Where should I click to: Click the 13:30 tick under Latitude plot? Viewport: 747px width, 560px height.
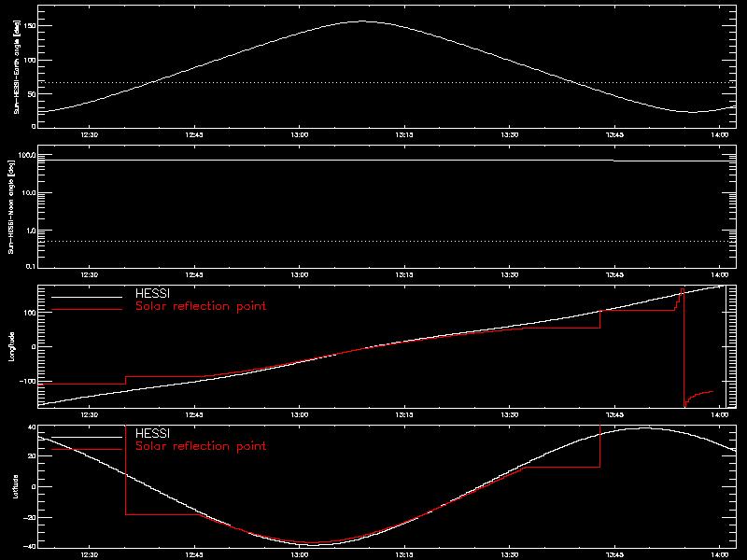tap(509, 554)
